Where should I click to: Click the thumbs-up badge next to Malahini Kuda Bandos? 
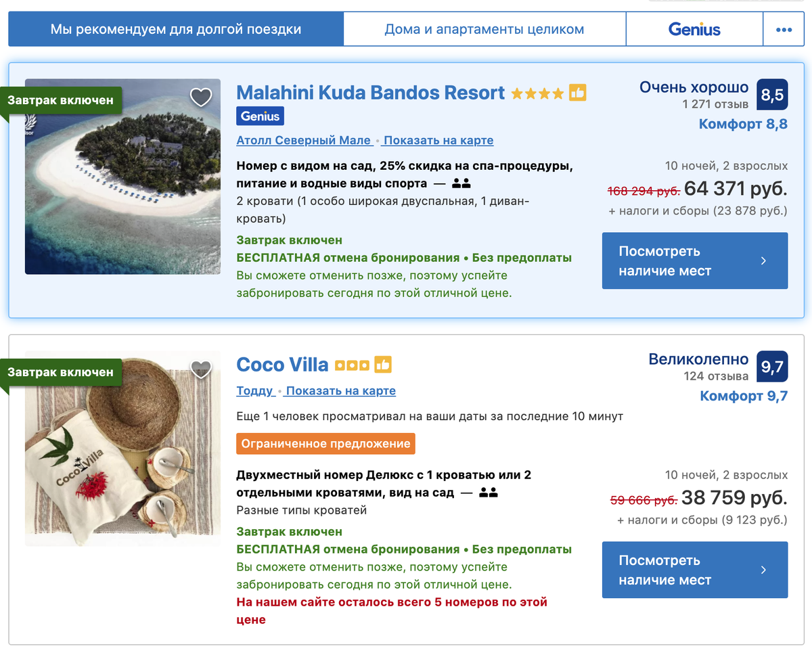tap(577, 93)
